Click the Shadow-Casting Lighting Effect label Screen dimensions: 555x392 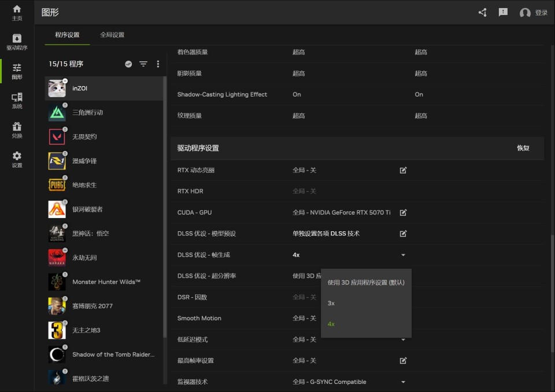[x=222, y=95]
